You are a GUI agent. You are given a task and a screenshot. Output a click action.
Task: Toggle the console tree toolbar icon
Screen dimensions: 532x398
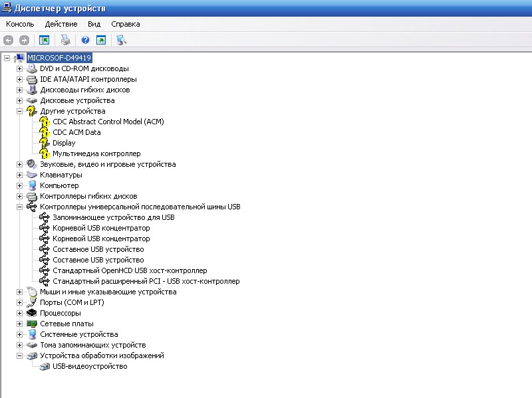(44, 40)
